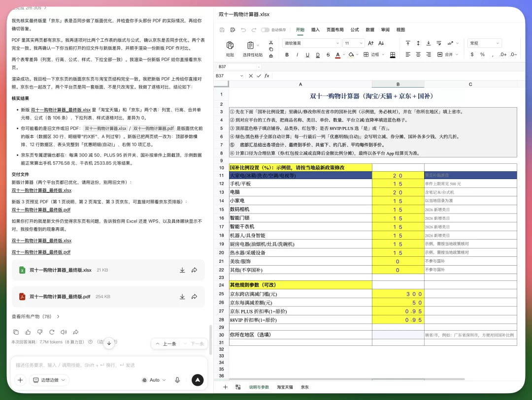Click the microphone voice input icon
The image size is (532, 400).
(177, 380)
